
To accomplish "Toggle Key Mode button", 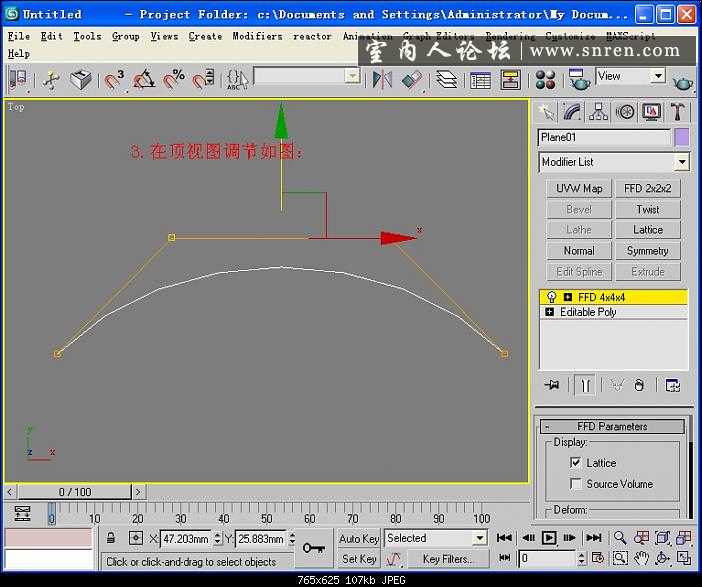I will 505,558.
